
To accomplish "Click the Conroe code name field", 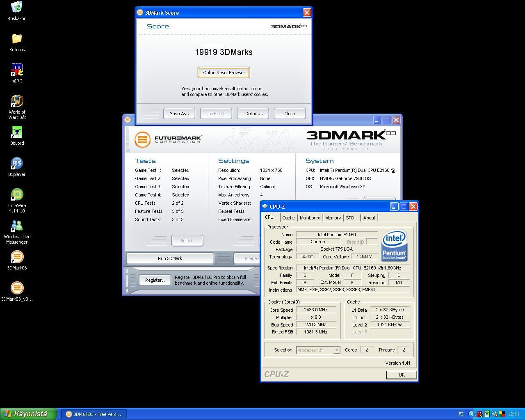I will [x=318, y=242].
